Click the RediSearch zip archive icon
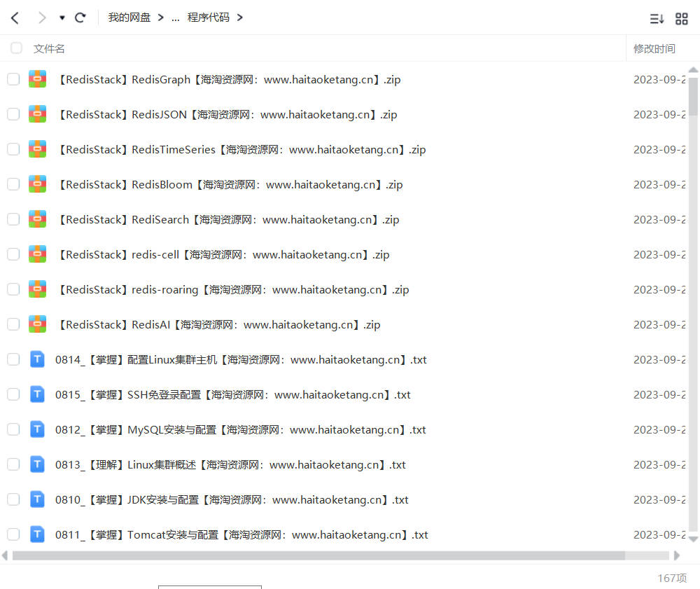 coord(38,219)
